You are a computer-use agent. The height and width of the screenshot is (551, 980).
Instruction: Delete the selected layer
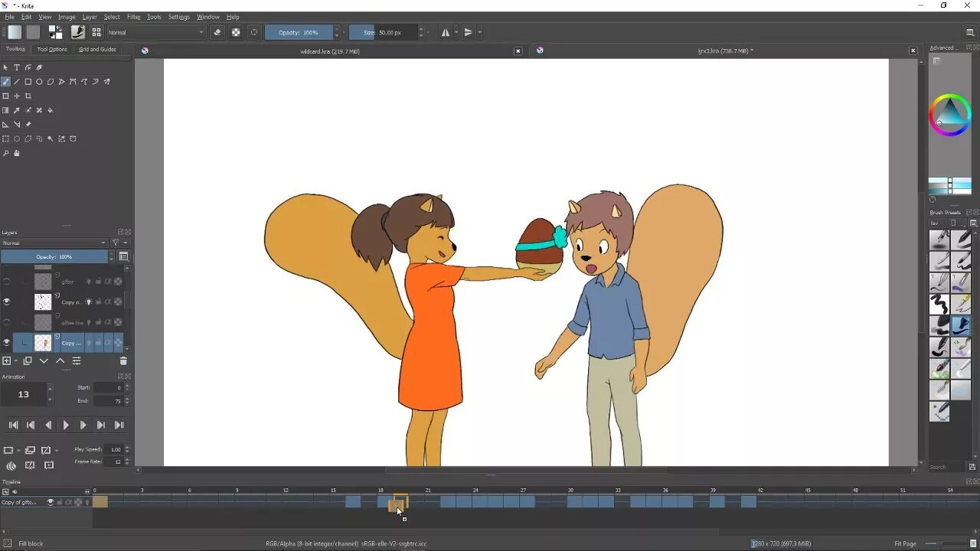(x=123, y=361)
